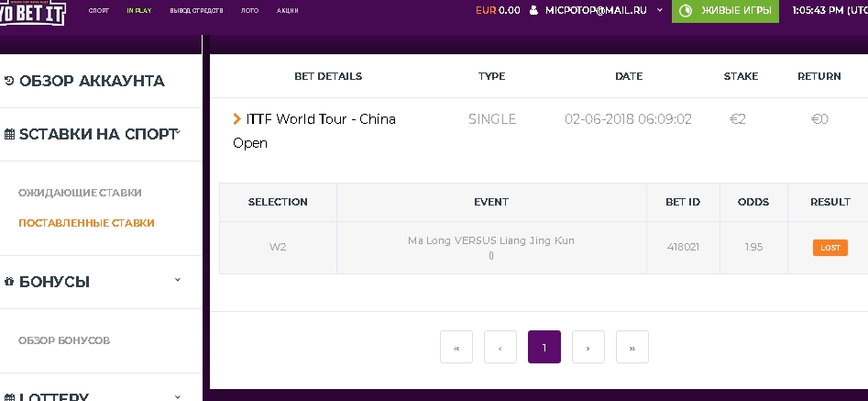This screenshot has width=868, height=401.
Task: Click the BET DETAILS column header
Action: click(328, 76)
